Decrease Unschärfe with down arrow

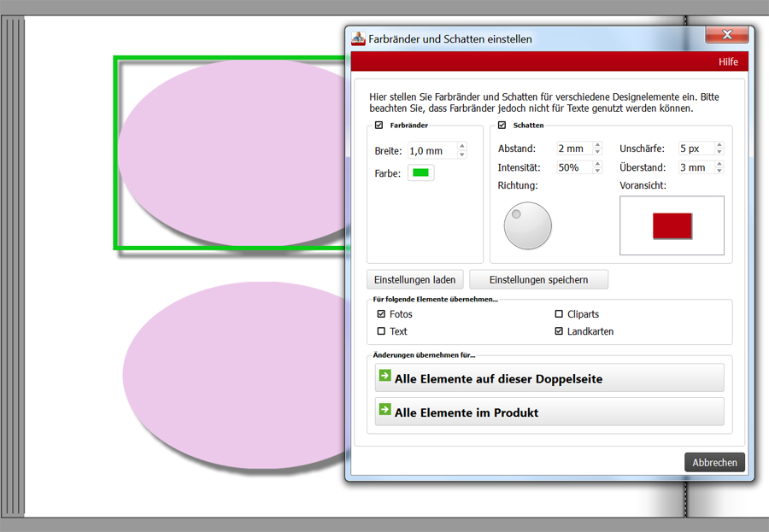719,151
